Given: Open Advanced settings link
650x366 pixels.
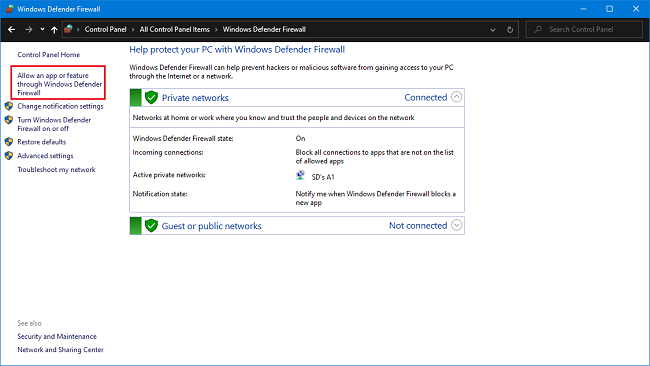Looking at the screenshot, I should [x=45, y=156].
